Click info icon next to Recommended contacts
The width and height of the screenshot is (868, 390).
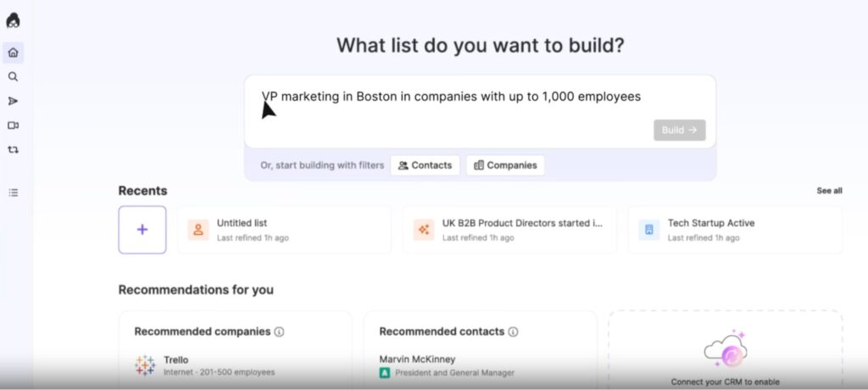(513, 331)
